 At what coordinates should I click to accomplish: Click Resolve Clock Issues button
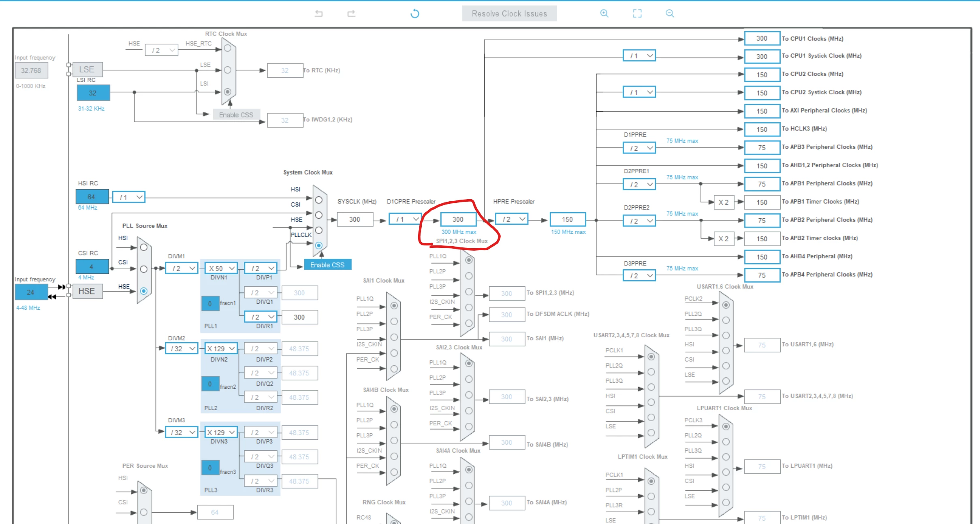coord(509,13)
